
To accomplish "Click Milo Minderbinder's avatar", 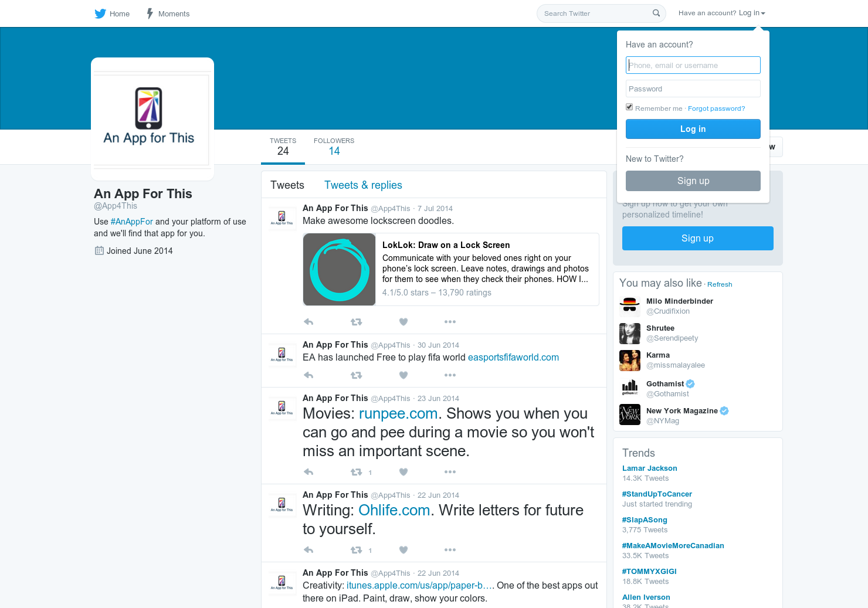I will pyautogui.click(x=630, y=306).
